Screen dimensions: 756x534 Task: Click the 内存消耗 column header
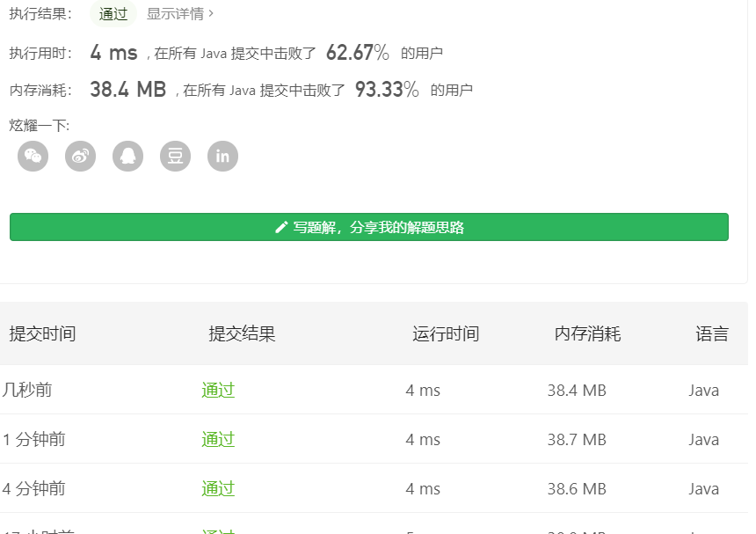pyautogui.click(x=587, y=333)
